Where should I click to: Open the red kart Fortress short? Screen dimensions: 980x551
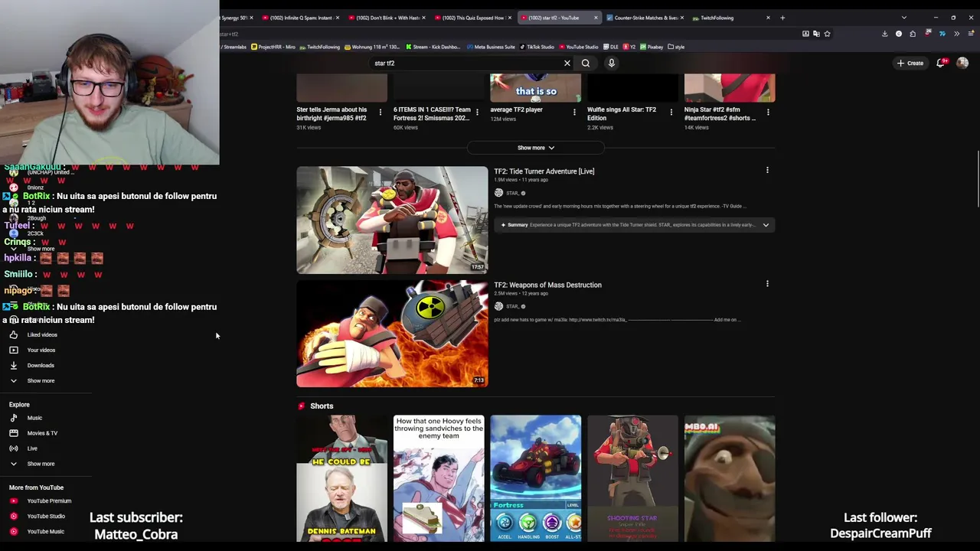click(536, 478)
